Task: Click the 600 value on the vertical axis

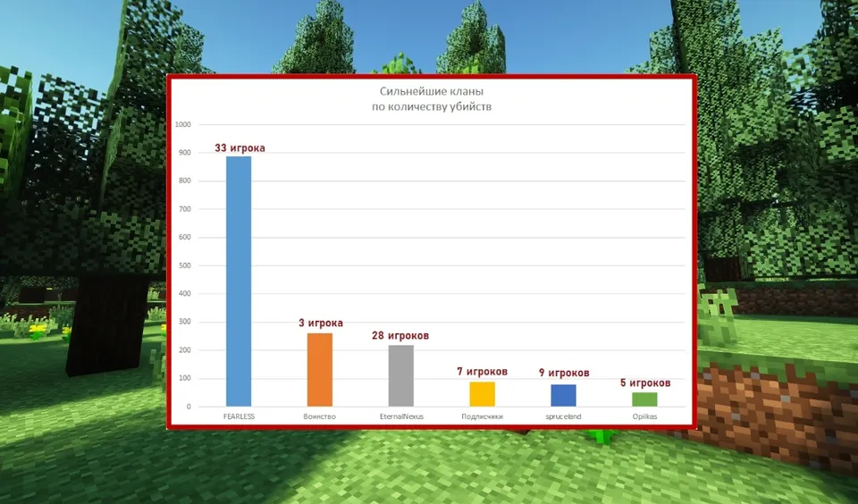Action: [185, 238]
